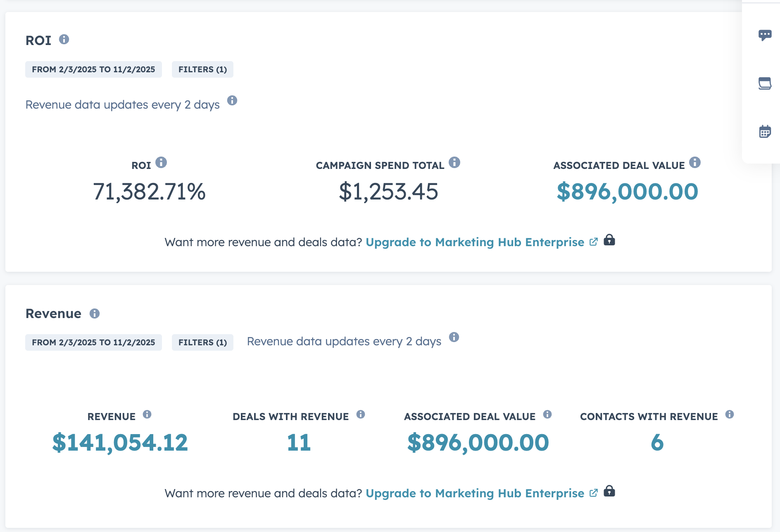The width and height of the screenshot is (780, 532).
Task: Click the 11 deals with revenue number
Action: [299, 442]
